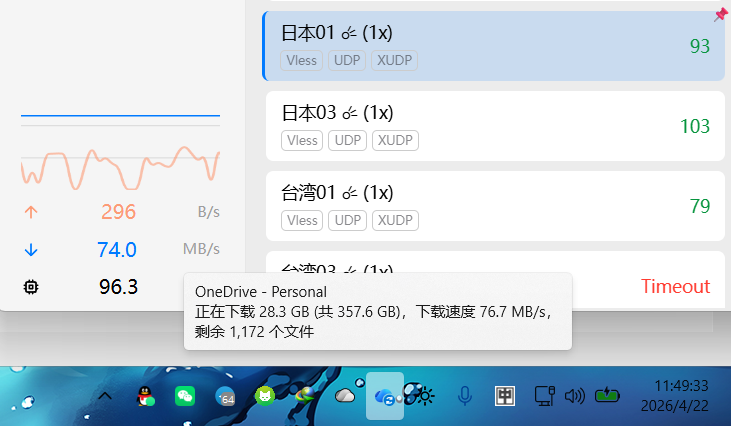Open the wired network tray icon
The height and width of the screenshot is (426, 731).
point(544,396)
